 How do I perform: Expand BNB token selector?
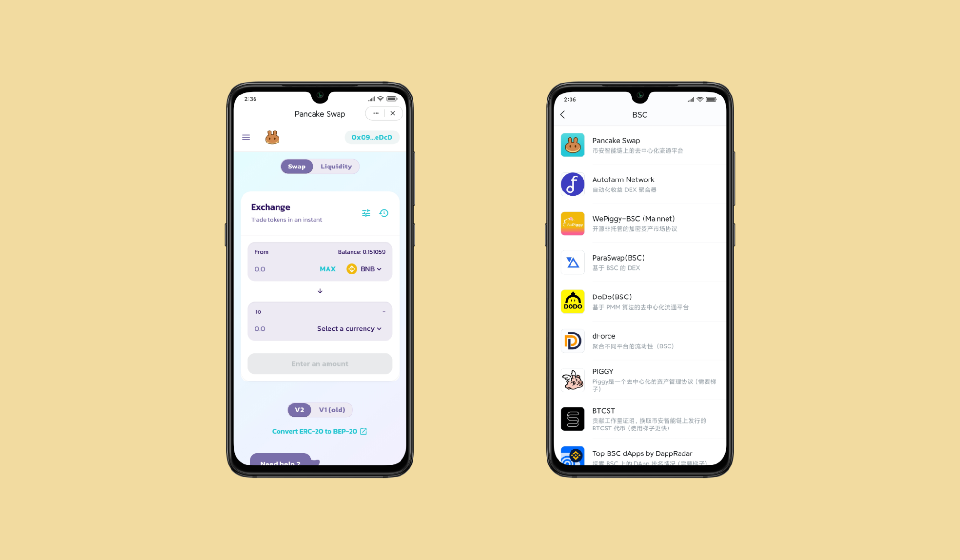(364, 269)
